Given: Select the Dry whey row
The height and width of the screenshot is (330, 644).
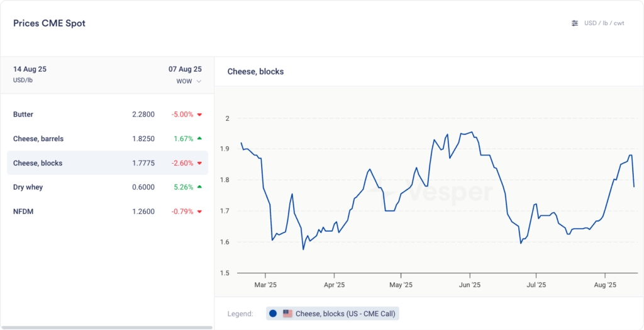Looking at the screenshot, I should pyautogui.click(x=107, y=187).
